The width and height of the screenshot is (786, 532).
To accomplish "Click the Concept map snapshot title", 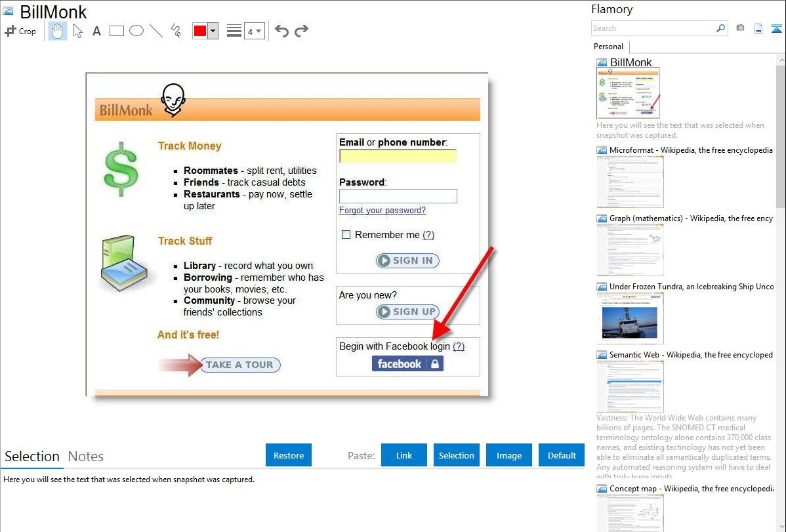I will click(692, 488).
